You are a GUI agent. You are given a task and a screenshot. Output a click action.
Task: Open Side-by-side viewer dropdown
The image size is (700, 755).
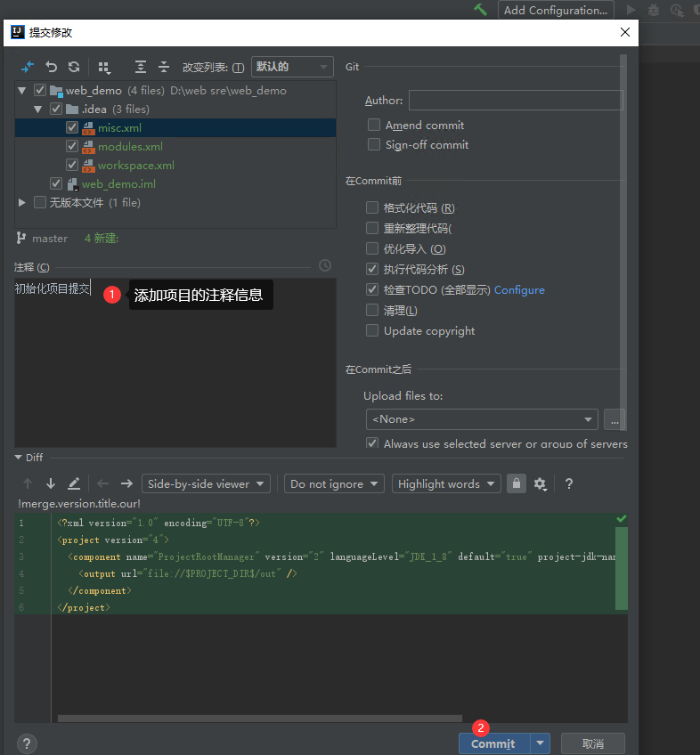click(206, 483)
